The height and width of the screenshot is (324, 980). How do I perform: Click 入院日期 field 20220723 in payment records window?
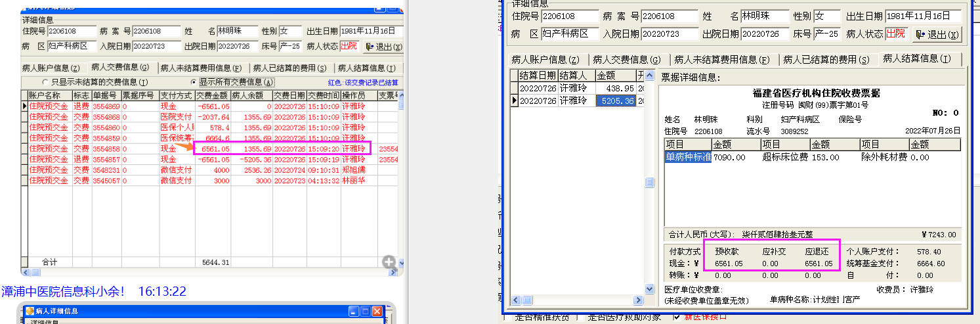[156, 46]
